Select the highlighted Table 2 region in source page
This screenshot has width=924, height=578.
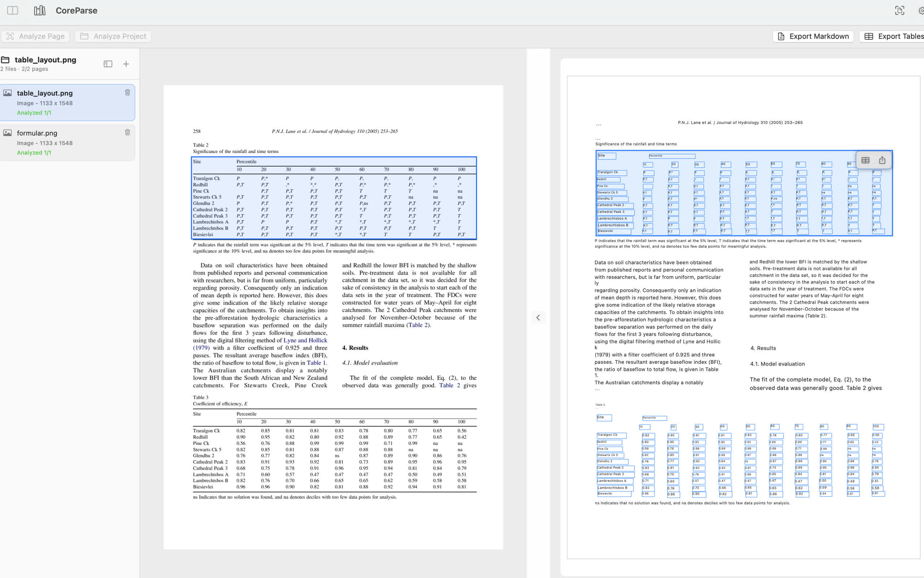[x=334, y=198]
